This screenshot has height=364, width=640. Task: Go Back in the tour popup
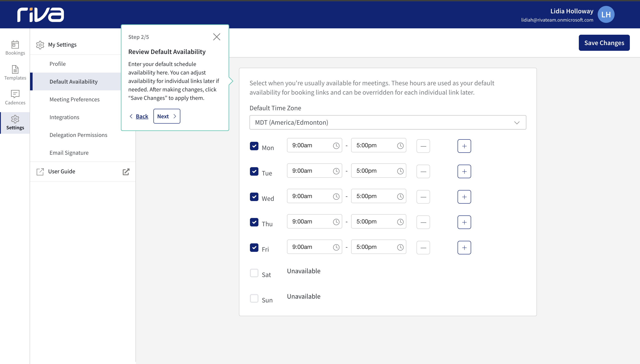click(139, 116)
